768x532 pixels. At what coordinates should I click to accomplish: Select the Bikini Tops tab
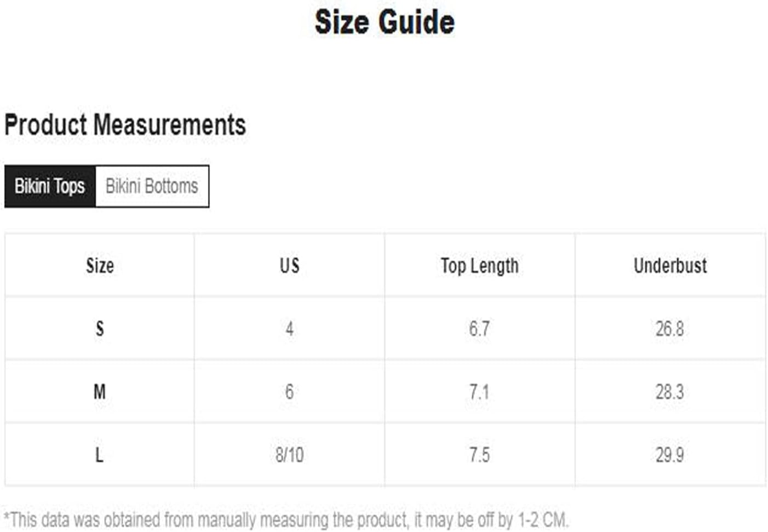coord(50,186)
